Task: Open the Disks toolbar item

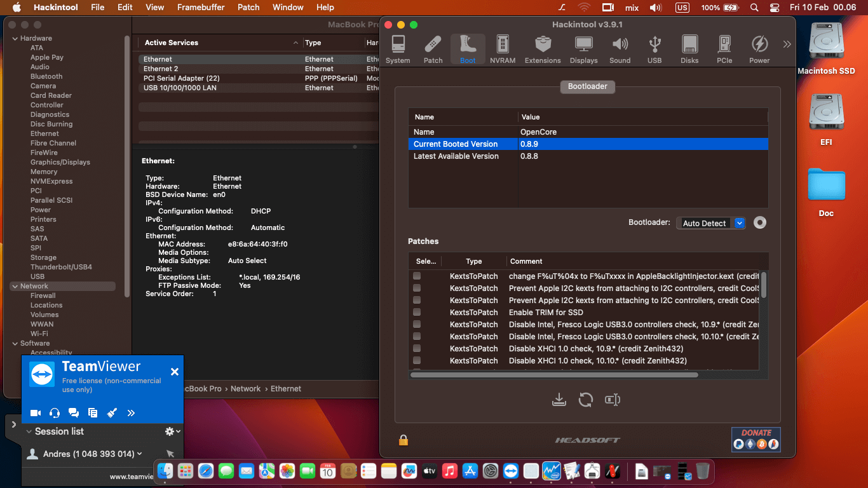Action: pyautogui.click(x=689, y=50)
